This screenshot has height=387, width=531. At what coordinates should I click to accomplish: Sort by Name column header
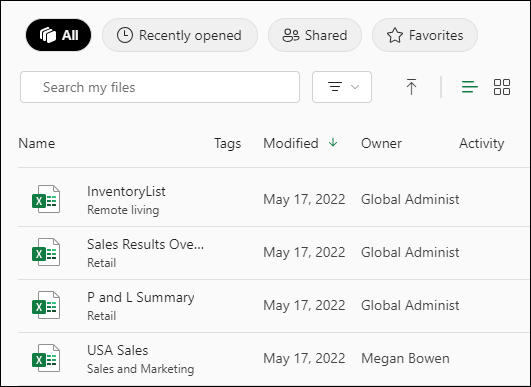pos(37,144)
